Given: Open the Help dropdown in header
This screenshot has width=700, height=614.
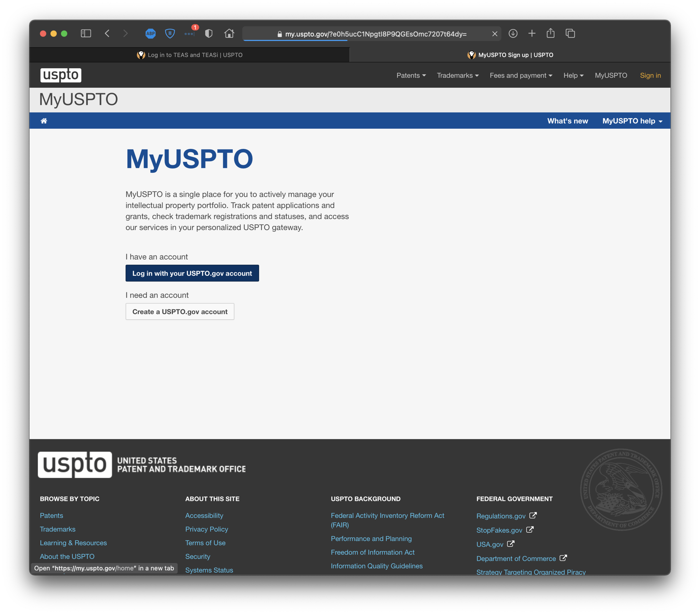Looking at the screenshot, I should tap(573, 75).
